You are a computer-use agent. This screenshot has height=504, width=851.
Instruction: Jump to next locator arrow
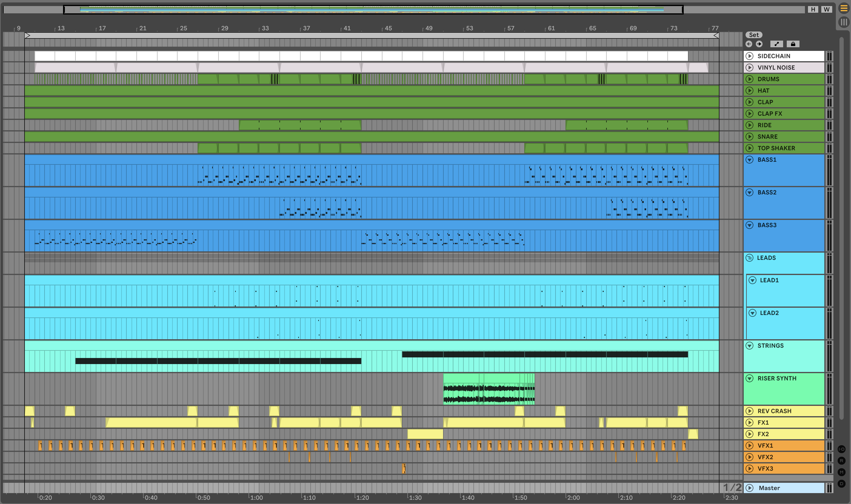(759, 44)
